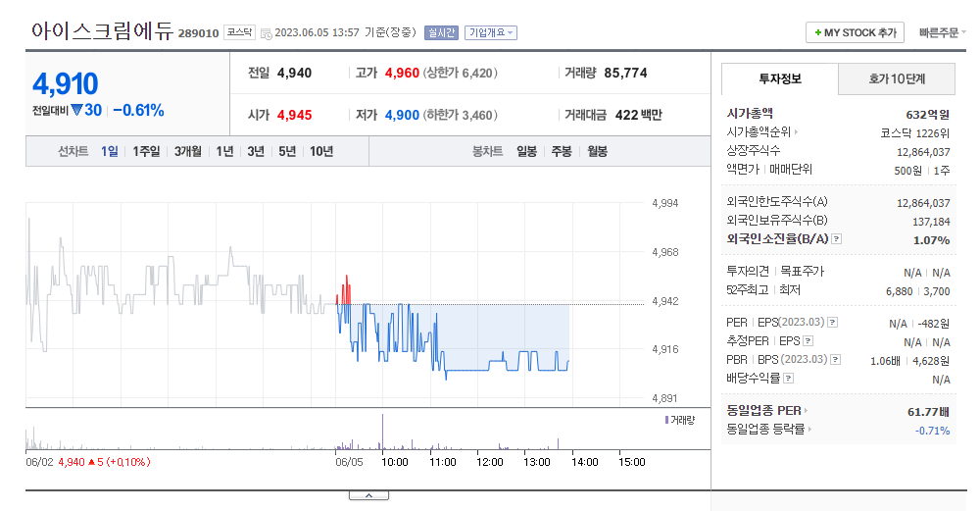Click the stock code 289010
The image size is (980, 511).
198,33
